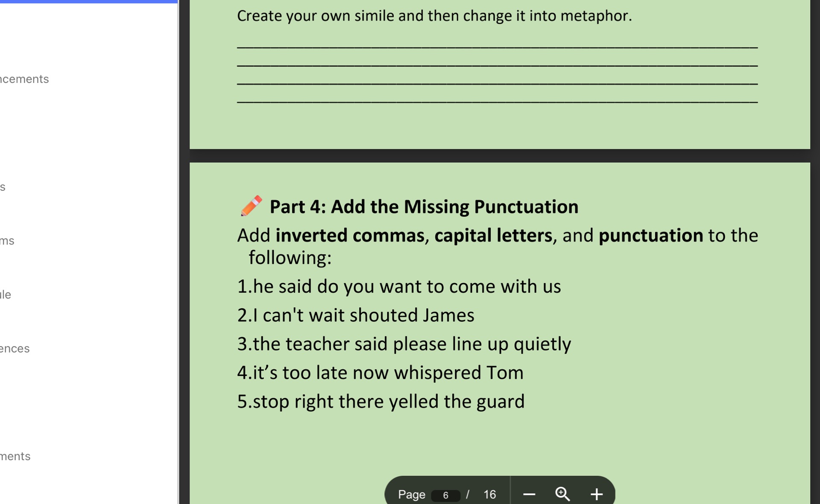This screenshot has width=820, height=504.
Task: Select sentence 1 'he said do you want'
Action: [399, 286]
